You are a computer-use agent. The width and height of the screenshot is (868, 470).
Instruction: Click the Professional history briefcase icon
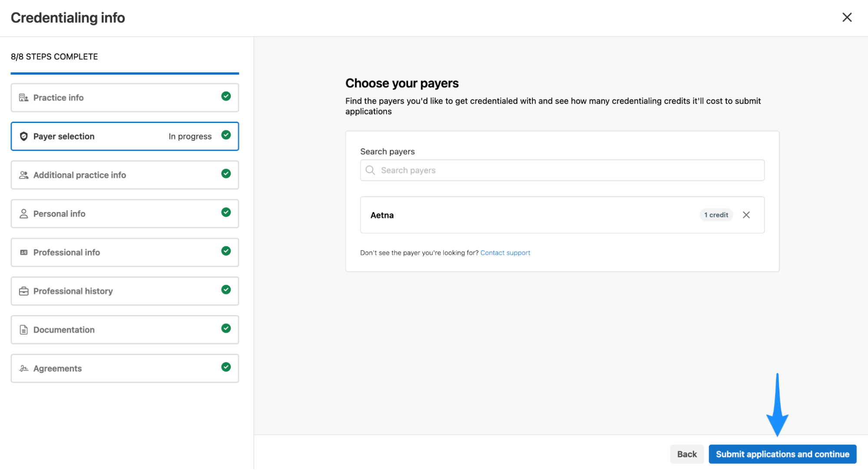24,291
